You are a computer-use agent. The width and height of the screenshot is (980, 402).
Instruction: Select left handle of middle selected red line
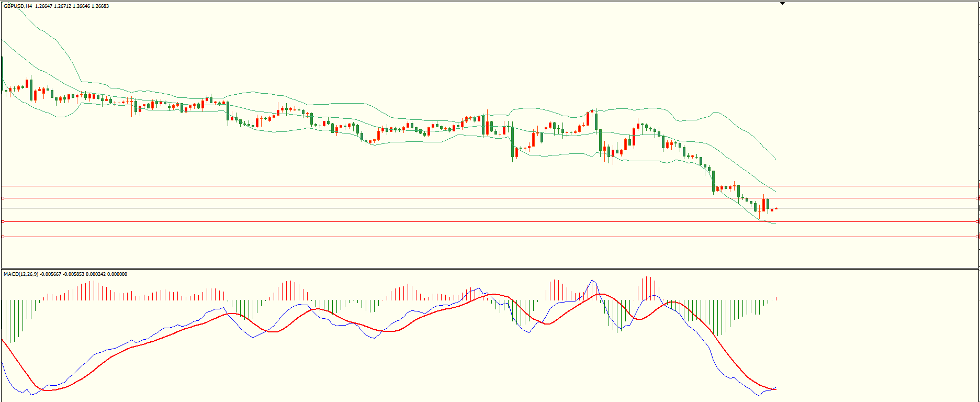click(3, 222)
